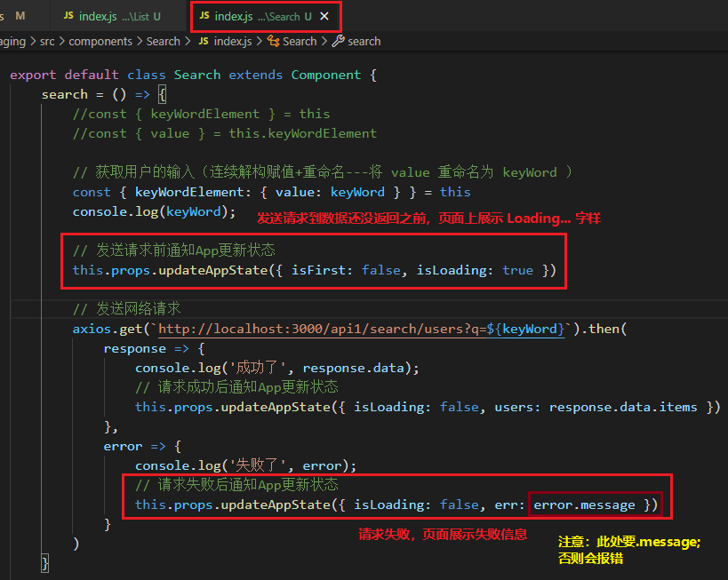Click '//const { value } = this.keyWordElement' comment
Viewport: 728px width, 580px height.
click(225, 133)
